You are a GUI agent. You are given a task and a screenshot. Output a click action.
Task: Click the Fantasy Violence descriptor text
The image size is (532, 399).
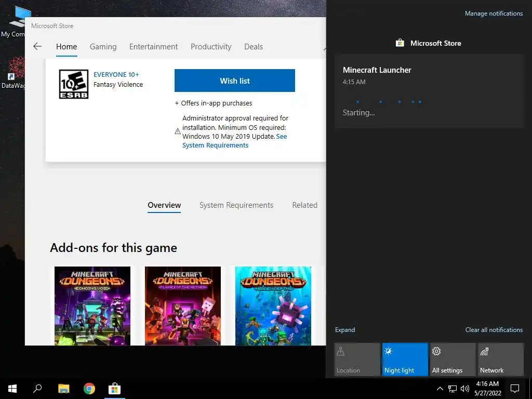click(x=118, y=85)
